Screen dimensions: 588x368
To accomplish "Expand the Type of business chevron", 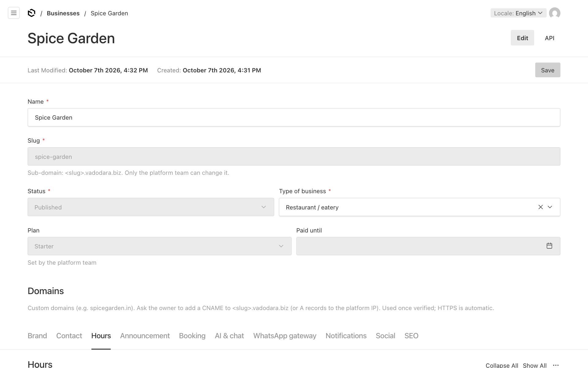I will click(x=550, y=207).
